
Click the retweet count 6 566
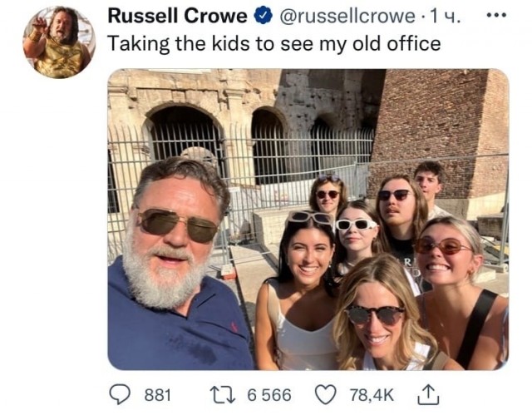[x=269, y=395]
